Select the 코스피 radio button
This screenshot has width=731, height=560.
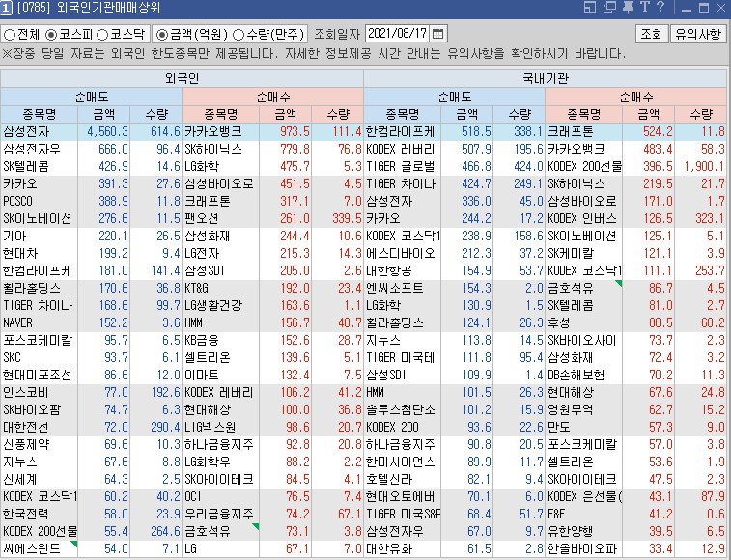click(51, 35)
